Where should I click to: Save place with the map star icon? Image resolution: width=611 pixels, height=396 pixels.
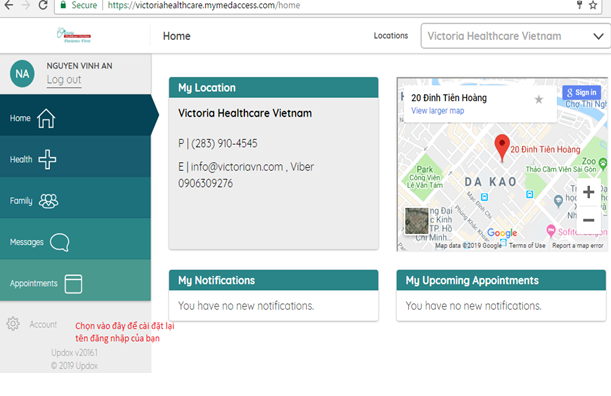click(539, 100)
